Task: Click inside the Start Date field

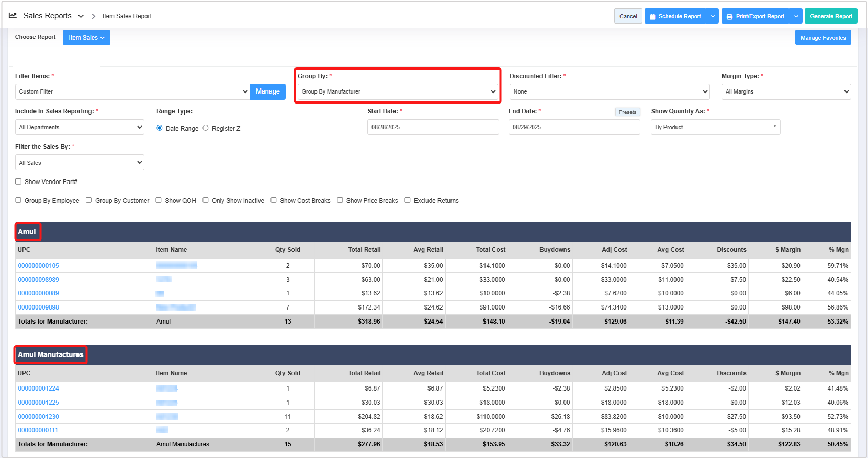Action: pyautogui.click(x=433, y=127)
